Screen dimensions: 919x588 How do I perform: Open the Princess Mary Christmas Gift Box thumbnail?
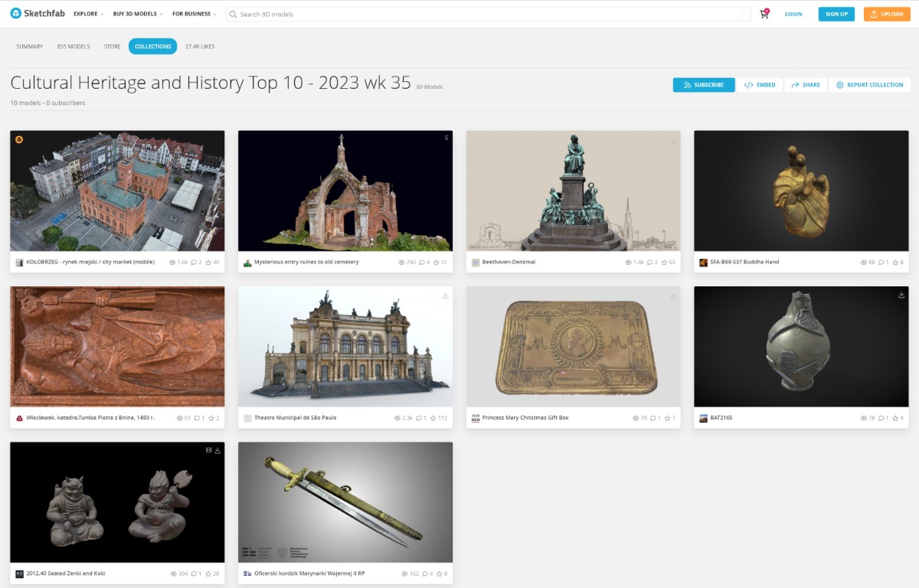(573, 347)
